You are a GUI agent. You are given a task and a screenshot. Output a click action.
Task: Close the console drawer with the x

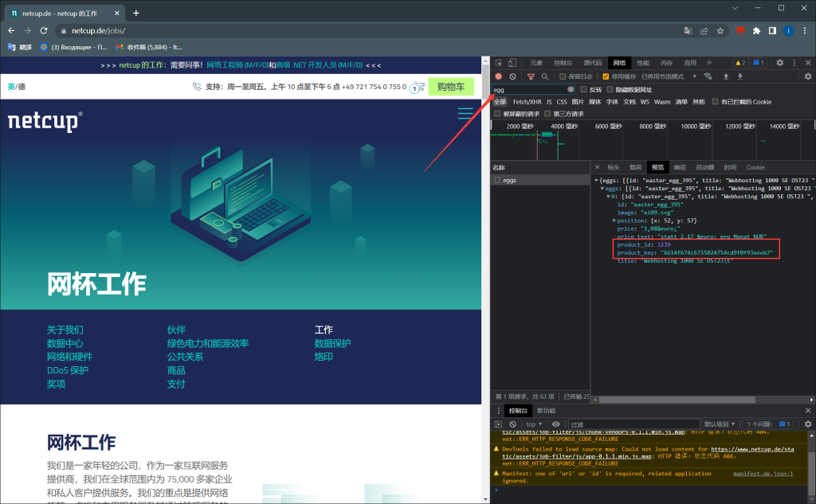808,411
